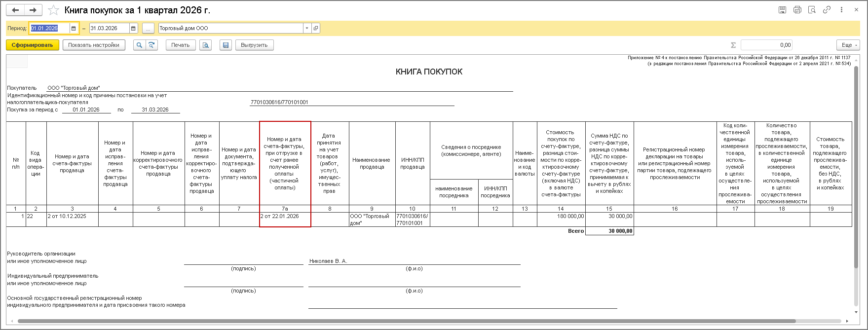Go forward with the right arrow button
868x330 pixels.
pos(33,10)
